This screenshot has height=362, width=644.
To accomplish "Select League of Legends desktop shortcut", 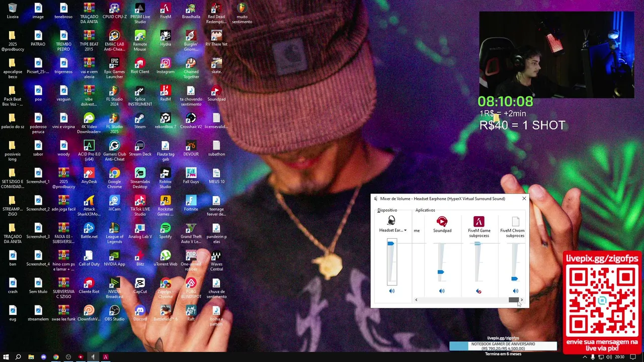I will coord(114,233).
